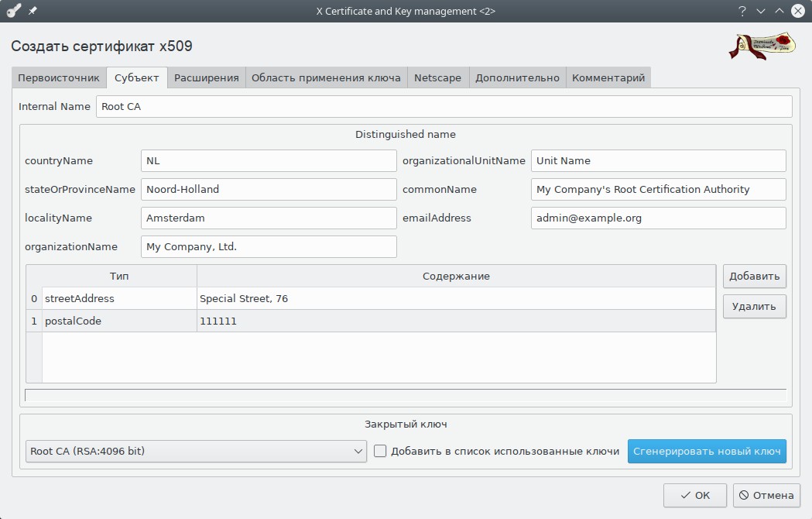This screenshot has height=519, width=812.
Task: Switch to the Комментарий tab
Action: (608, 78)
